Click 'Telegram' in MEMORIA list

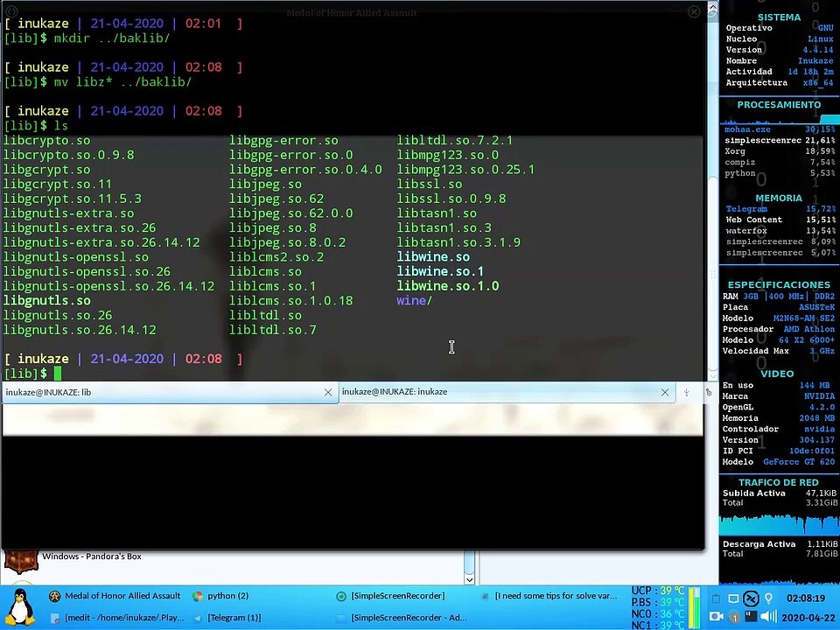click(x=746, y=209)
